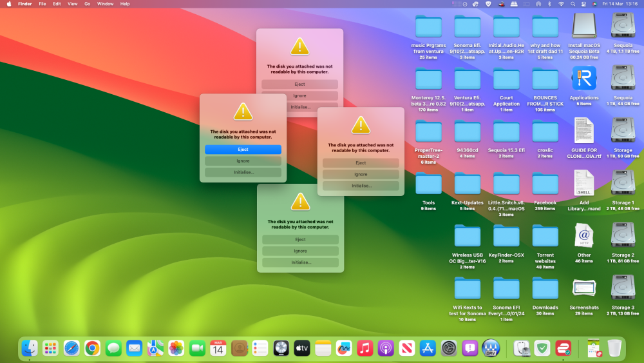Screen dimensions: 644x363
Task: Open the Window menu
Action: 105,4
